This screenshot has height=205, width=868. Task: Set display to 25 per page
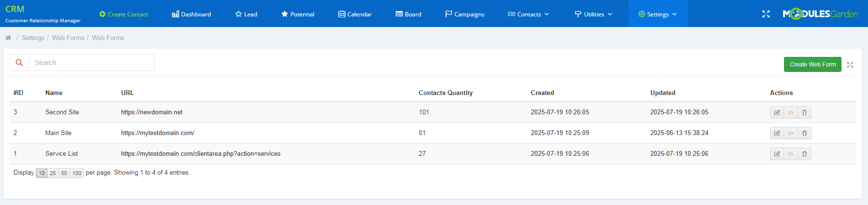53,173
